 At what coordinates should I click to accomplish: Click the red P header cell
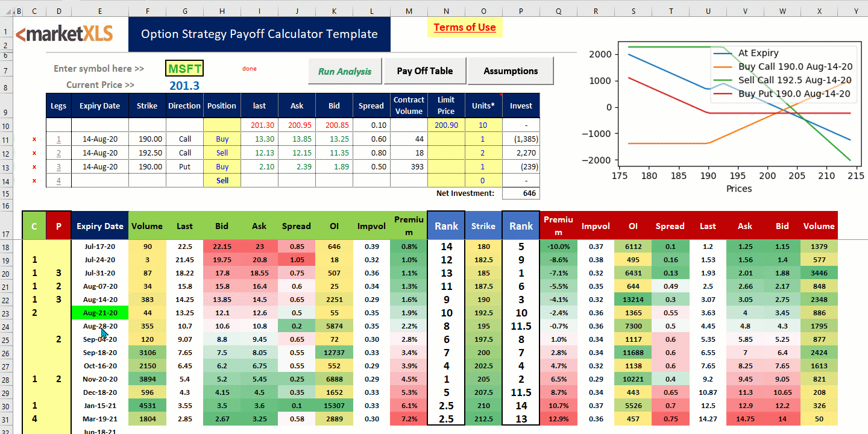point(58,226)
